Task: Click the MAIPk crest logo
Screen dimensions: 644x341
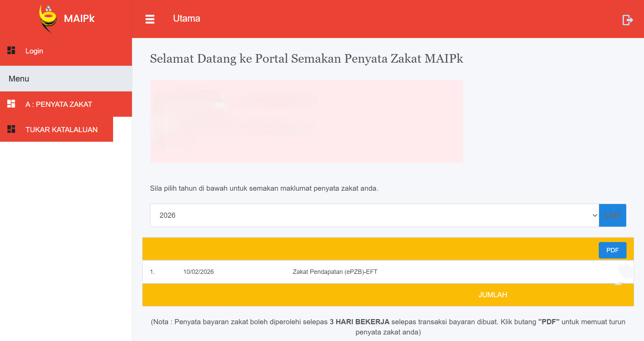Action: click(48, 18)
